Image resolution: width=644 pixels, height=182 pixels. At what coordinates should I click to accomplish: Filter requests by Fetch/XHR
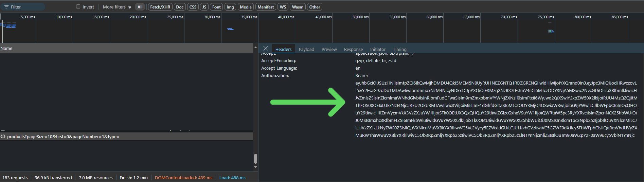click(x=160, y=7)
